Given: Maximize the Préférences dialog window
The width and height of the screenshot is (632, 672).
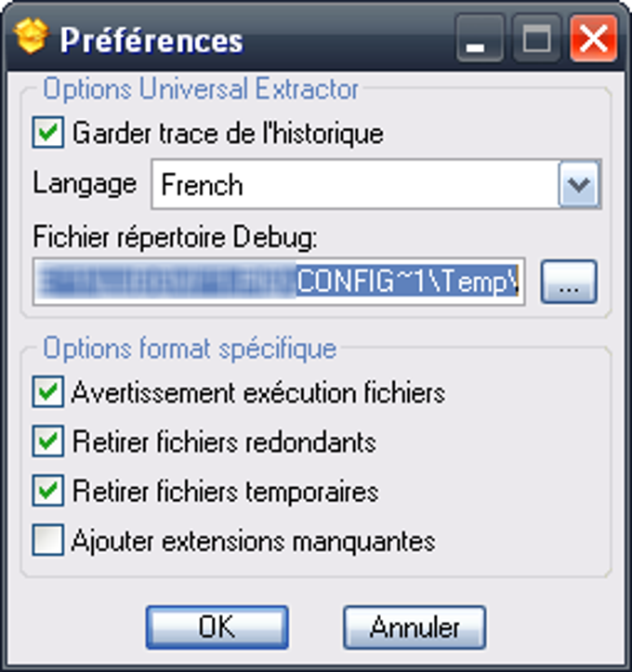Looking at the screenshot, I should 536,38.
